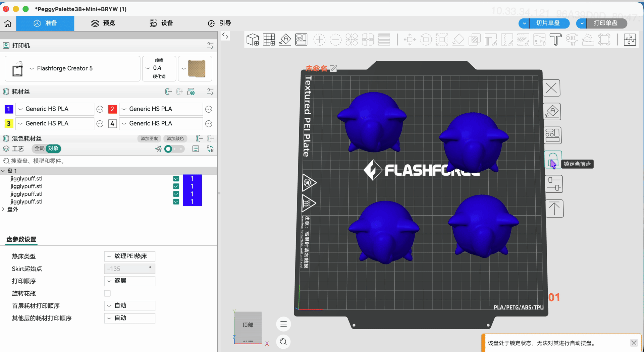
Task: Click the lock current plate icon
Action: point(553,160)
